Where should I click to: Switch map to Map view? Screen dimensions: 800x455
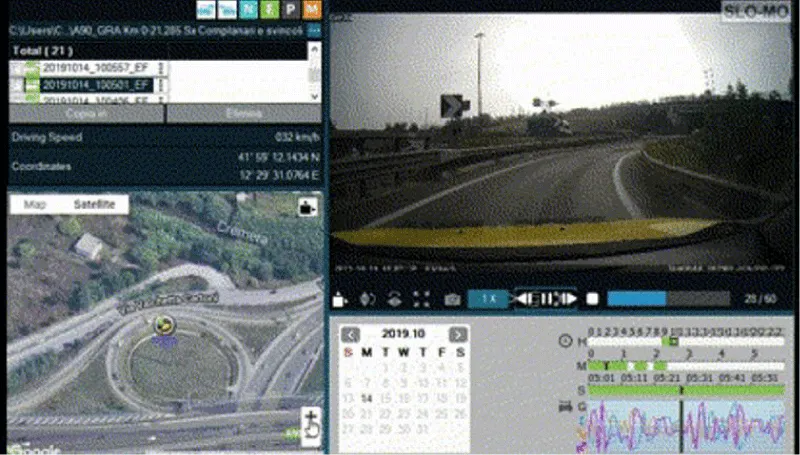click(x=35, y=204)
